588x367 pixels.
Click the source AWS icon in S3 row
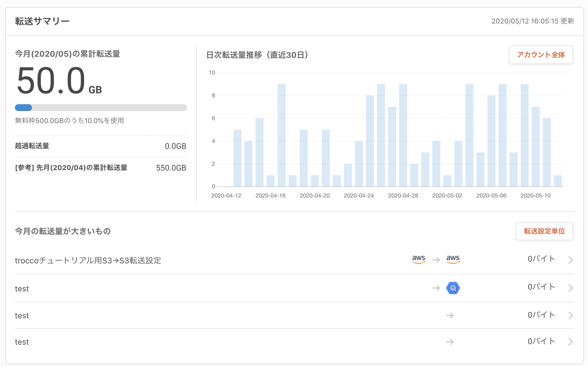point(418,259)
